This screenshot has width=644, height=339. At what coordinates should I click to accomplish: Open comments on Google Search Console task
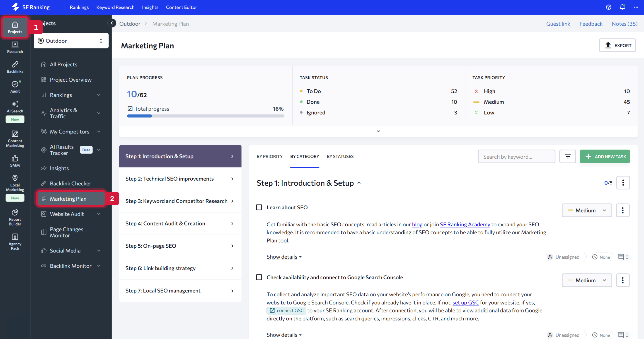623,335
